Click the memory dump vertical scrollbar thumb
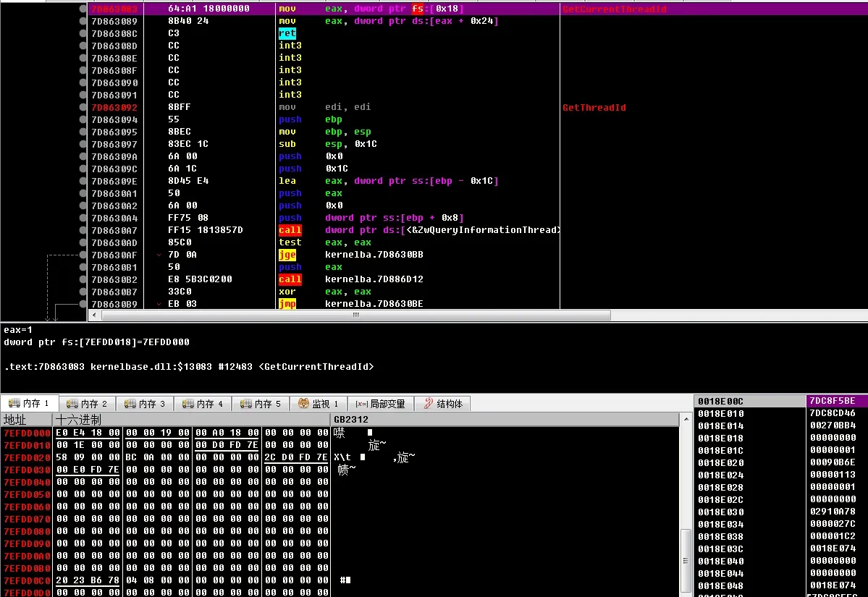The width and height of the screenshot is (868, 597). click(686, 561)
